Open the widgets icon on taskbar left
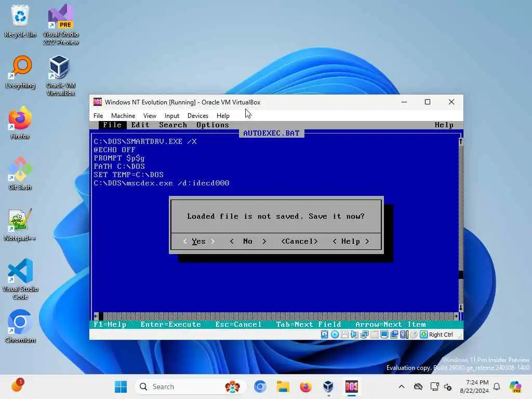 17,386
